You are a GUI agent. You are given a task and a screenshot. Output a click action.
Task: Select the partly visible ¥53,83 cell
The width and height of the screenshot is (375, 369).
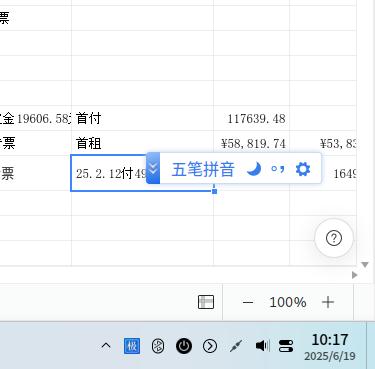[x=323, y=143]
